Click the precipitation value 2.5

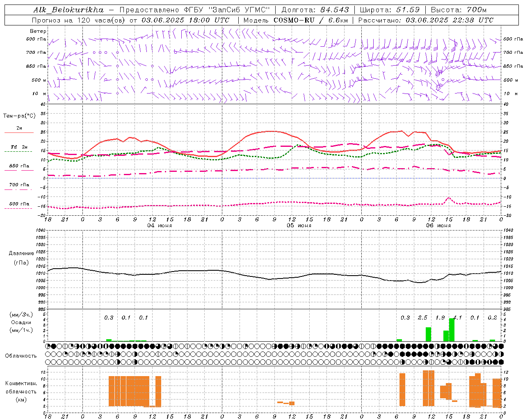[x=422, y=318]
